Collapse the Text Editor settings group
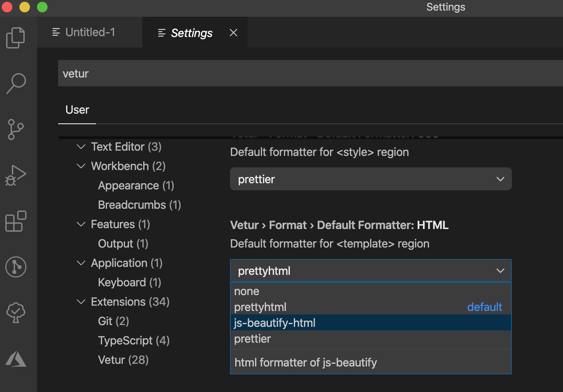Screen dimensions: 563x392 click(x=81, y=147)
